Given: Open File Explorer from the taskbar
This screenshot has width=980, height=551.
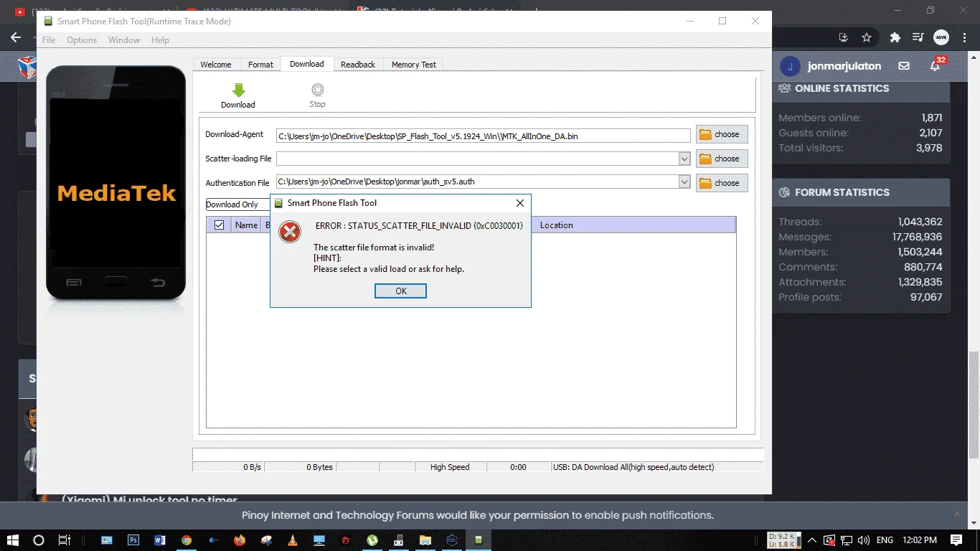Looking at the screenshot, I should 425,540.
